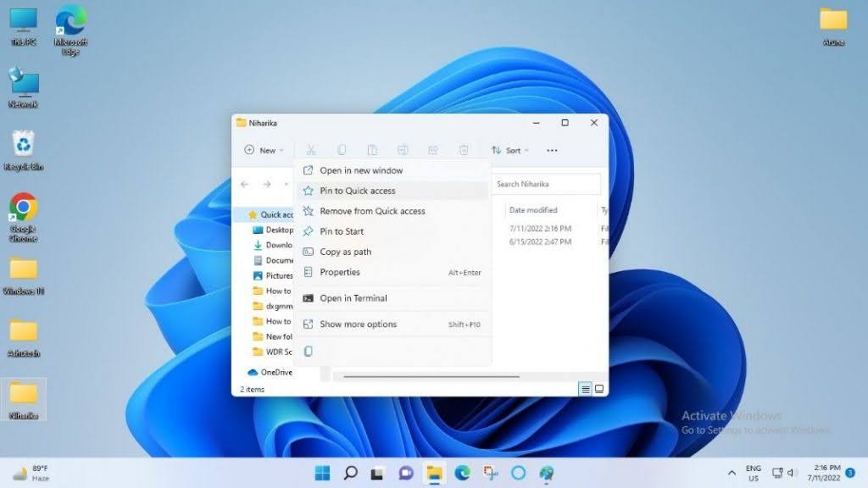The image size is (868, 488).
Task: Expand the recent locations chevron
Action: coord(287,184)
